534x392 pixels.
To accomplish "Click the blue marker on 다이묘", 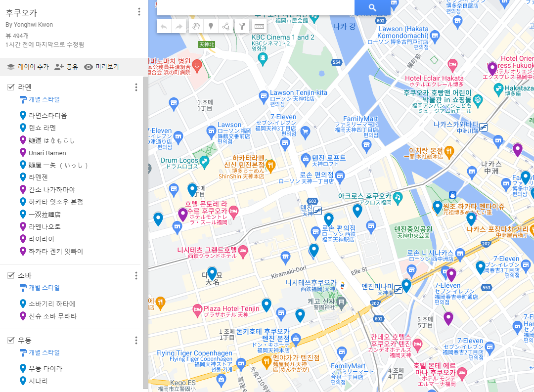I will [x=212, y=273].
